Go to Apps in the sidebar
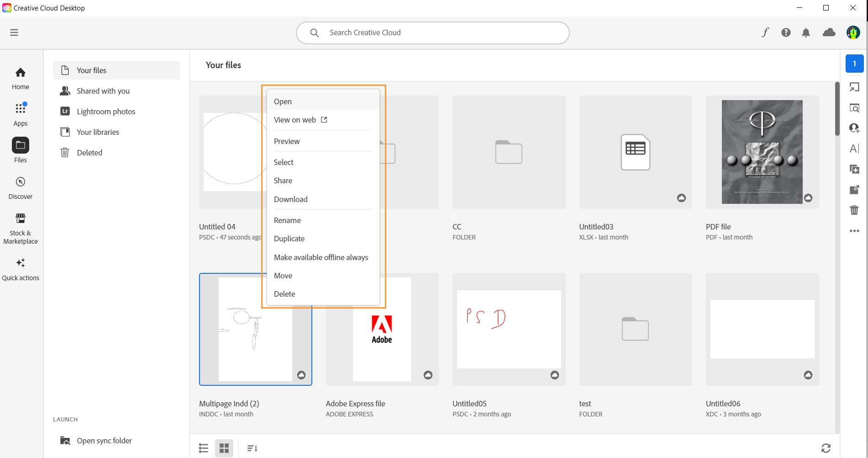Viewport: 868px width, 458px height. point(21,114)
